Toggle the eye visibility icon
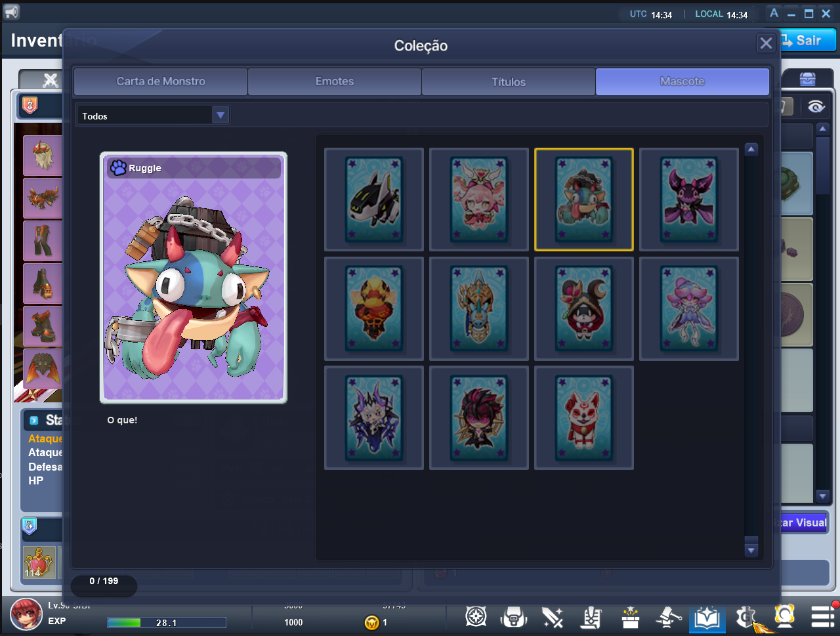Screen dimensions: 840x636 [816, 107]
